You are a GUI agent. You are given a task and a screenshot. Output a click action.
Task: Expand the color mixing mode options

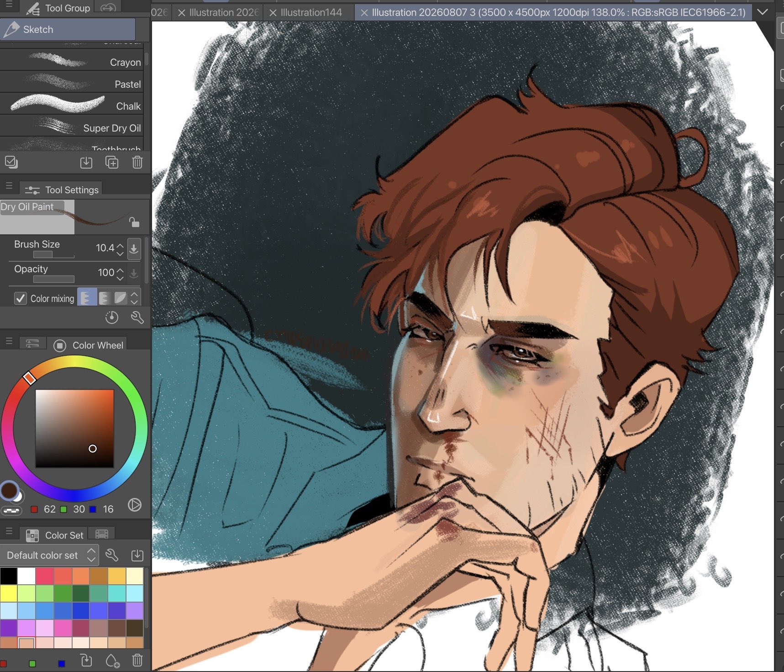134,298
